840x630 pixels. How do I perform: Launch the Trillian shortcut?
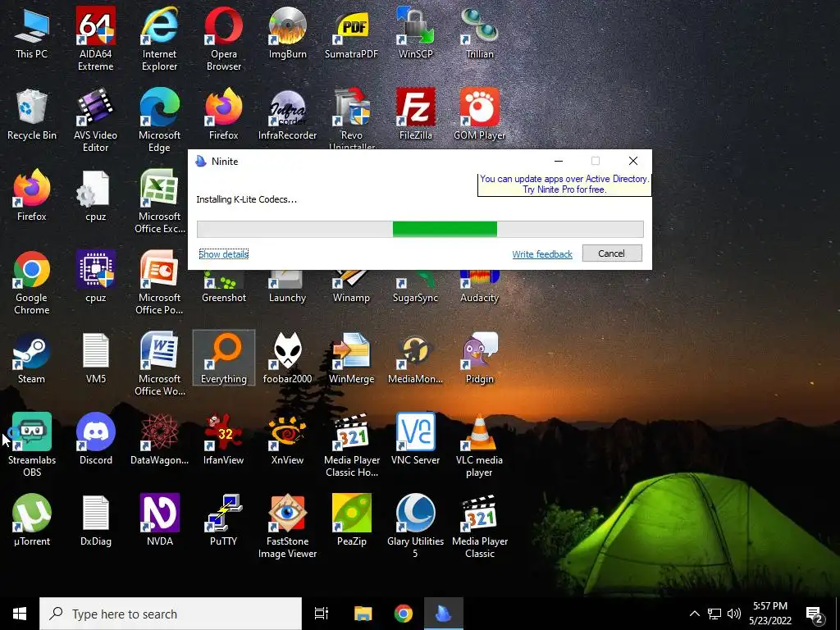pos(479,33)
